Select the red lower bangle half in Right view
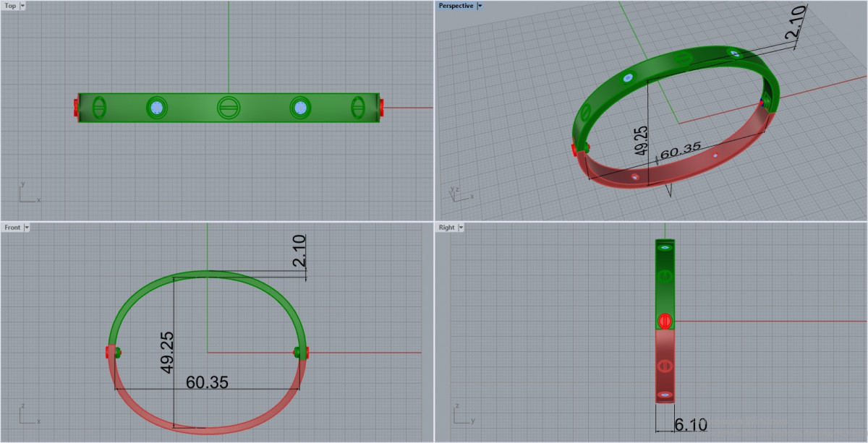 (x=665, y=365)
